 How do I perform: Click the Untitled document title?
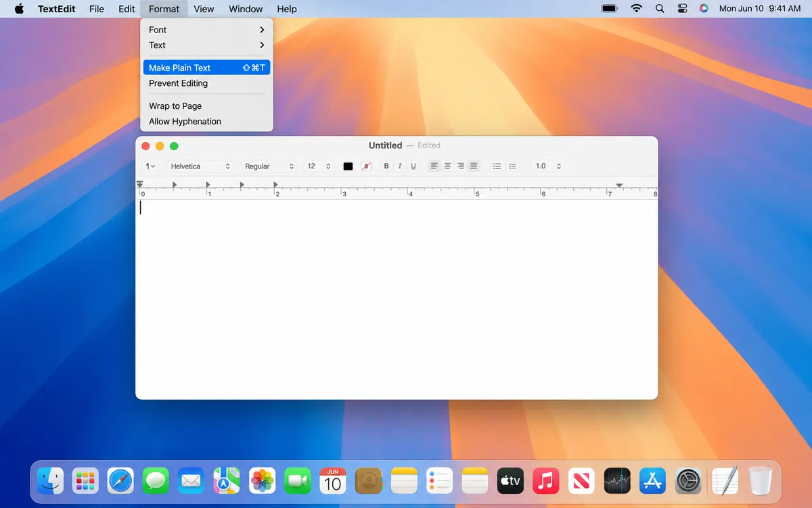coord(385,145)
